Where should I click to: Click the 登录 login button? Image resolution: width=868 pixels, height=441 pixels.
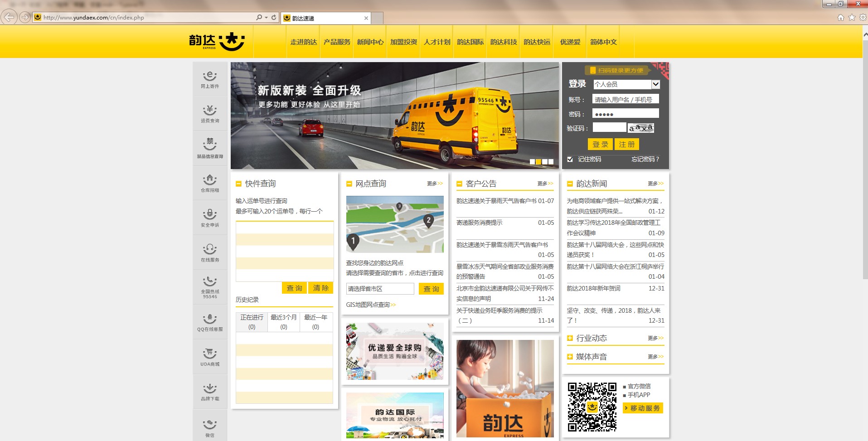[x=600, y=144]
